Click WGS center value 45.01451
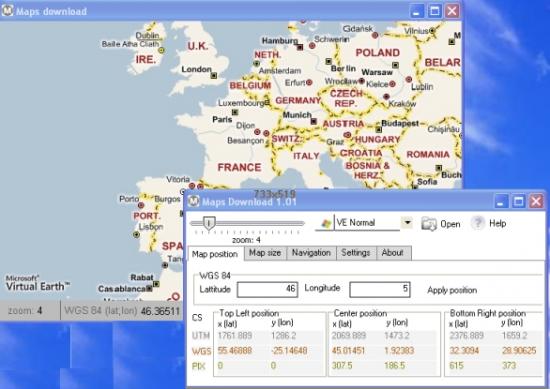Image resolution: width=550 pixels, height=389 pixels. pos(349,350)
